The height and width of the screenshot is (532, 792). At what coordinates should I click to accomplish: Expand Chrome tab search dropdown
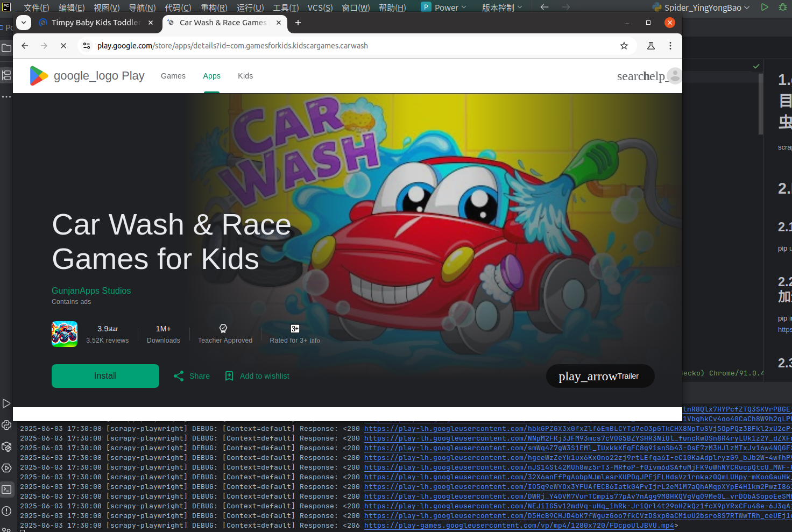pos(24,23)
